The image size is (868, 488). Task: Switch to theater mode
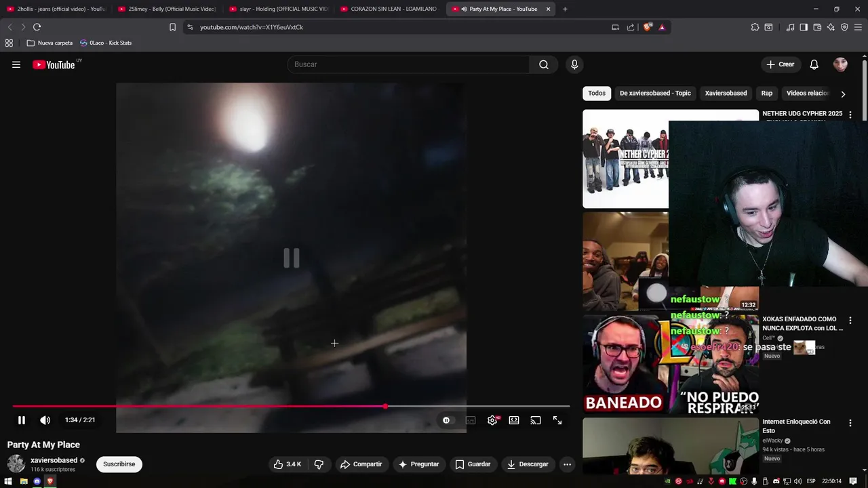click(x=514, y=420)
